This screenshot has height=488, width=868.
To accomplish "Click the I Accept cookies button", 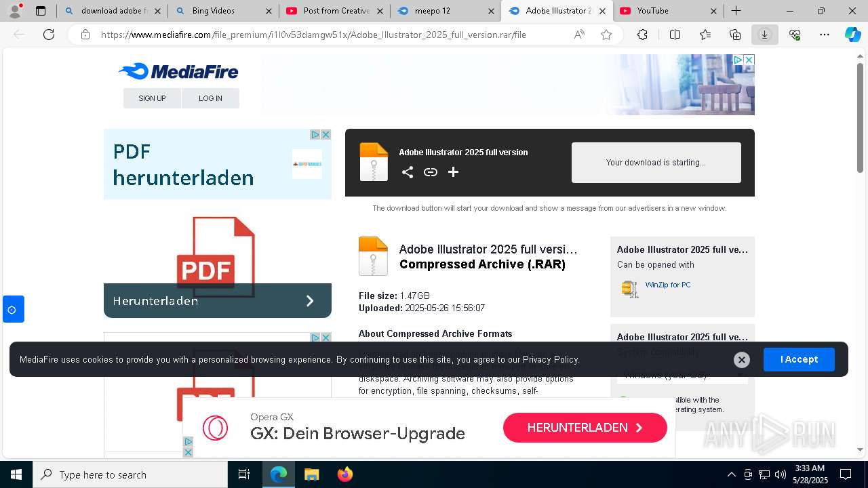I will (x=799, y=359).
